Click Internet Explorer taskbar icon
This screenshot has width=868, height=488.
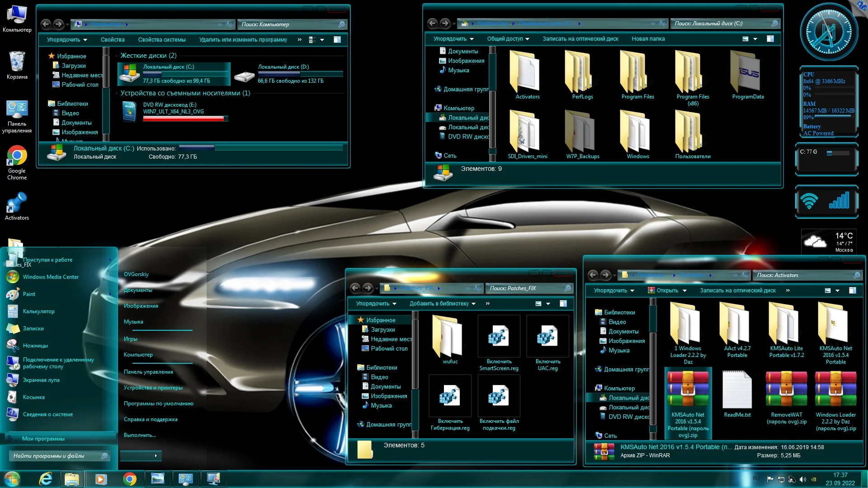[x=46, y=479]
